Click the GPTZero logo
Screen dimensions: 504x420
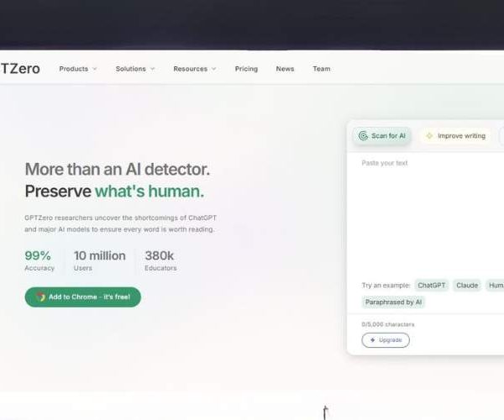point(20,69)
